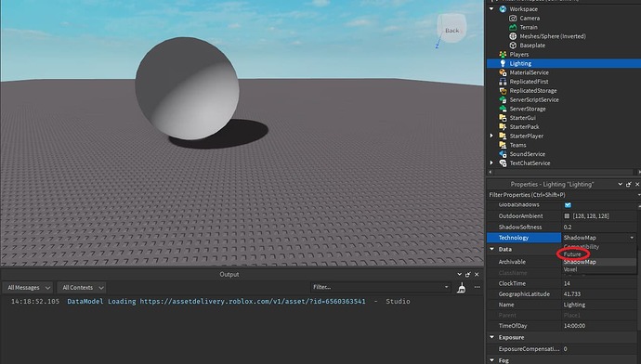Collapse the Fog properties section
Viewport: 641px width, 364px height.
492,360
